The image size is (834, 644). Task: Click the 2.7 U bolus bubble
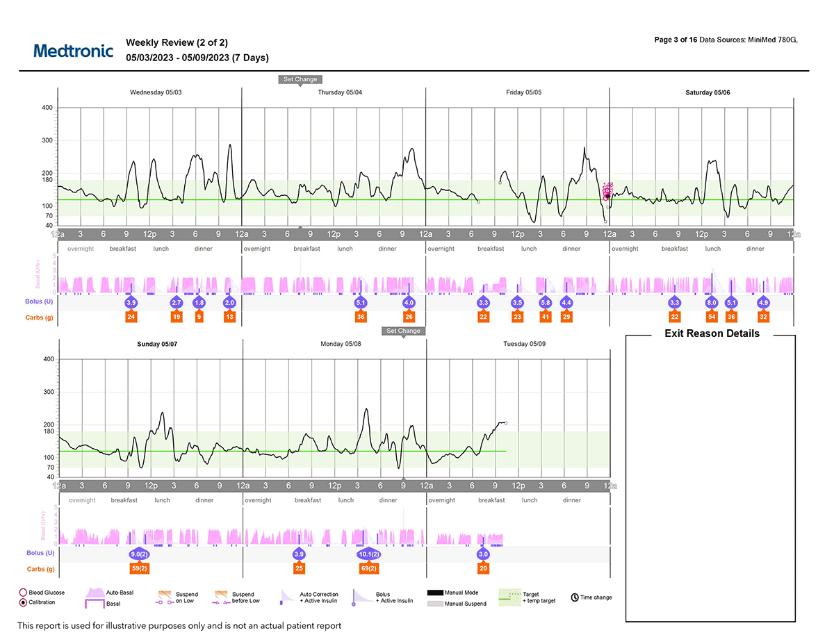coord(177,303)
